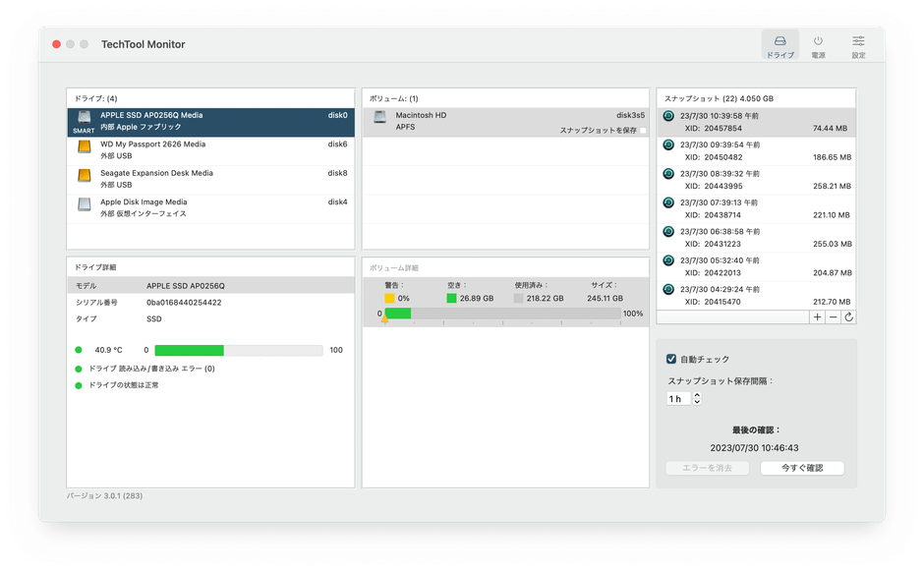Delete a snapshot with the minus icon
This screenshot has width=924, height=573.
tap(834, 316)
